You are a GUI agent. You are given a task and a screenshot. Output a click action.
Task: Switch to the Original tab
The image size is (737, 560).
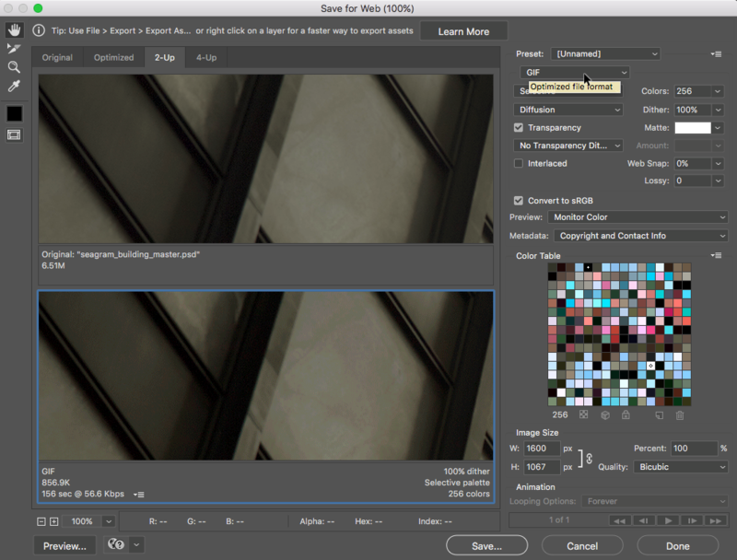pyautogui.click(x=57, y=57)
